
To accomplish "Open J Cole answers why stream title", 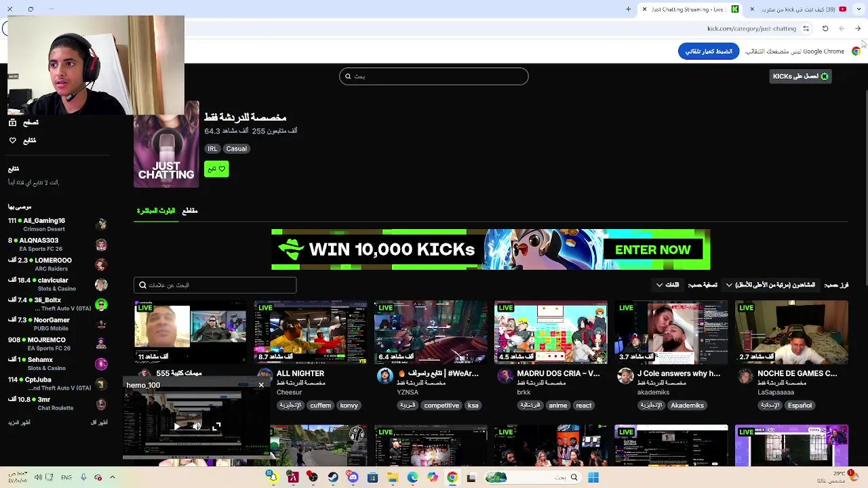I will [678, 373].
